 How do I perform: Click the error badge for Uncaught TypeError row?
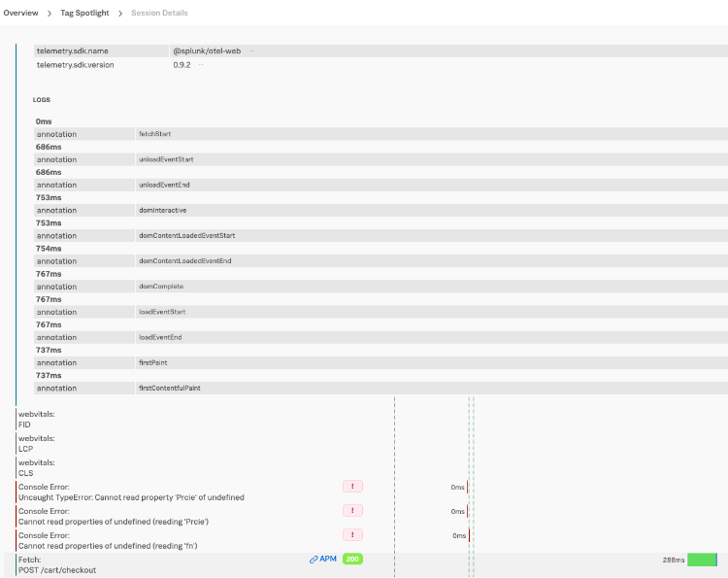(x=351, y=487)
